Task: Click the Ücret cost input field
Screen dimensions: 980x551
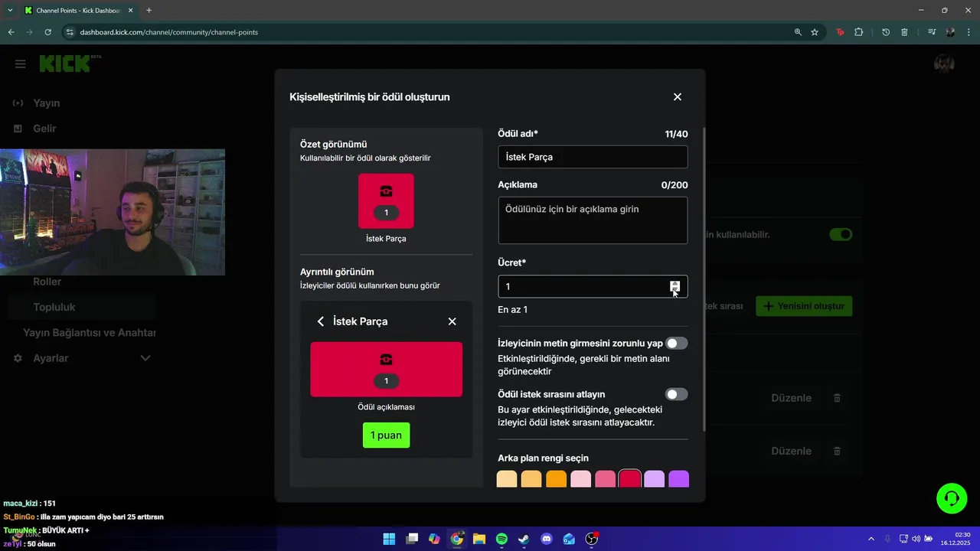Action: [x=593, y=286]
